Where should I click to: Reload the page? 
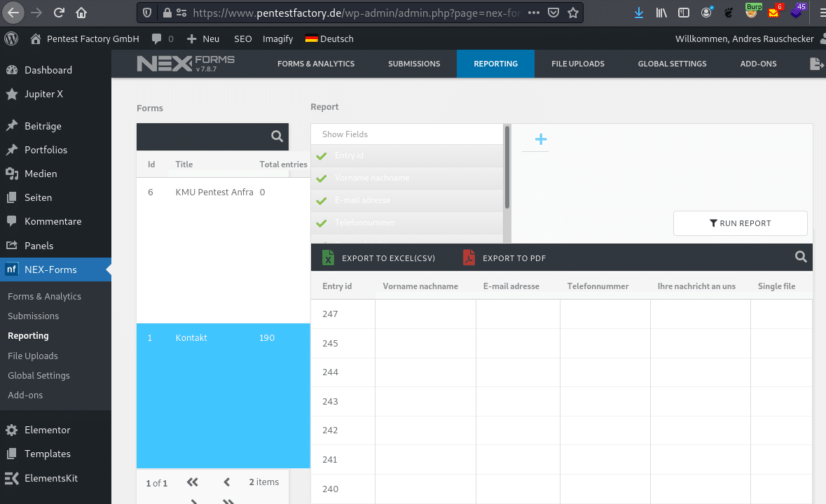[x=59, y=13]
